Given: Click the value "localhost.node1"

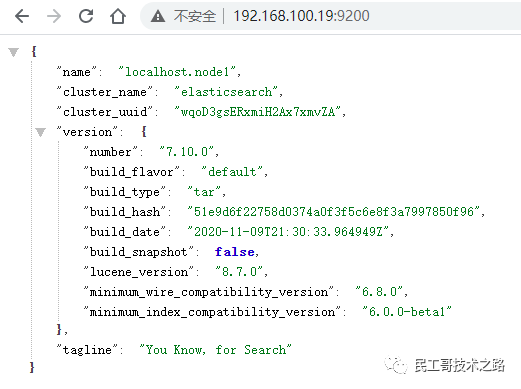Looking at the screenshot, I should (177, 72).
